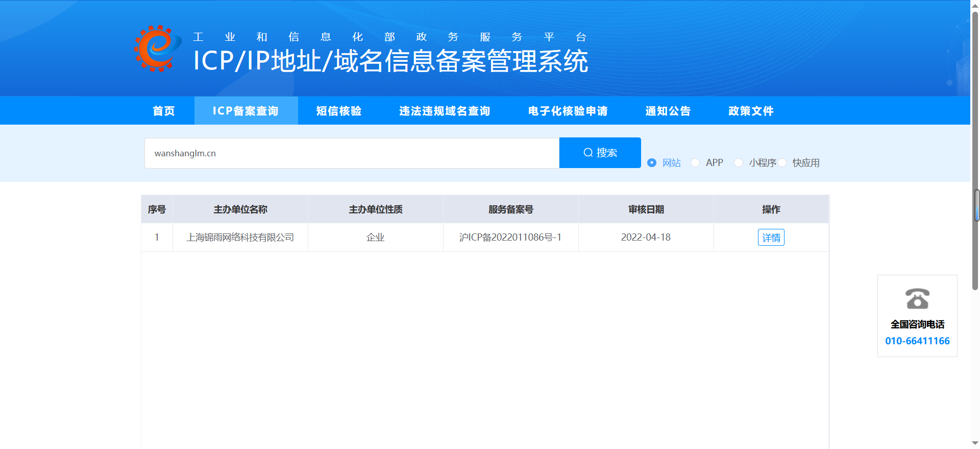Click the telephone icon in consultation box
The width and height of the screenshot is (980, 449).
point(917,299)
